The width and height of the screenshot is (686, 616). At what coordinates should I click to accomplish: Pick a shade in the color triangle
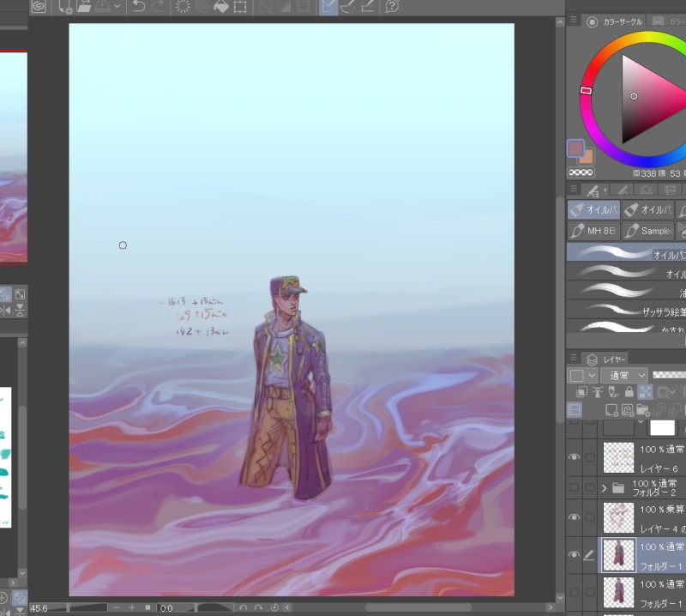click(x=634, y=96)
